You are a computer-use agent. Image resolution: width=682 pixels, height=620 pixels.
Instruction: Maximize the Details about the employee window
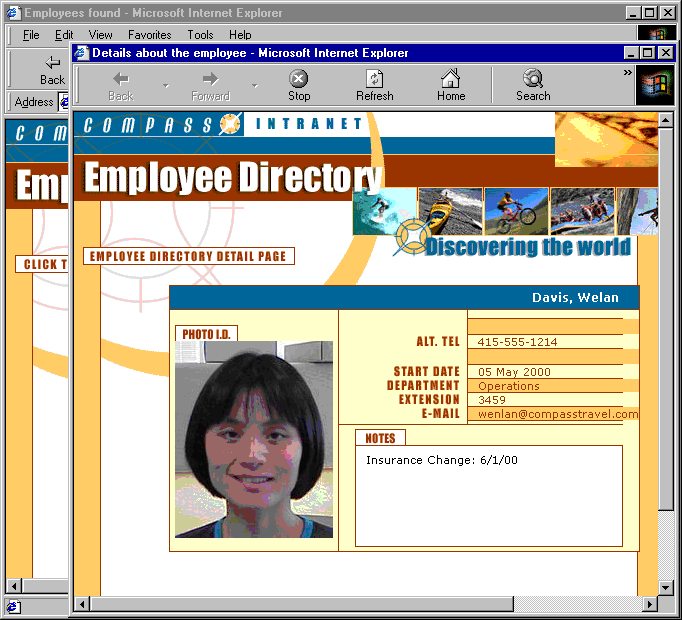pos(647,53)
